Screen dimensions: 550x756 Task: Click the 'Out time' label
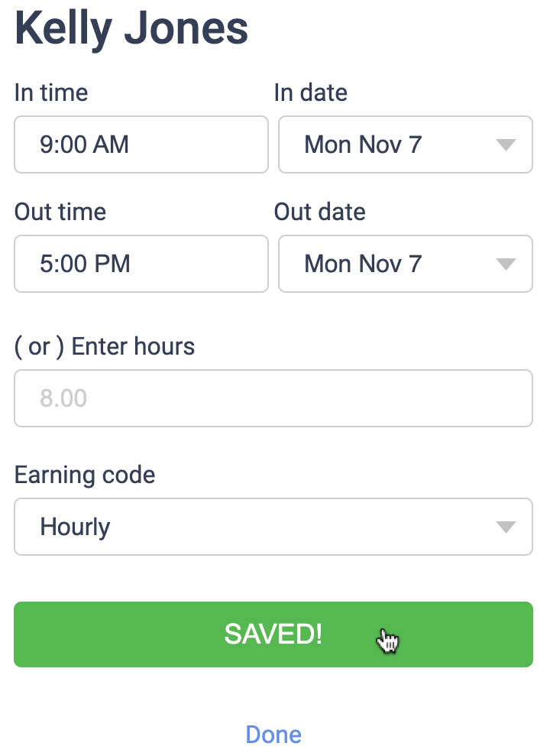pyautogui.click(x=60, y=212)
